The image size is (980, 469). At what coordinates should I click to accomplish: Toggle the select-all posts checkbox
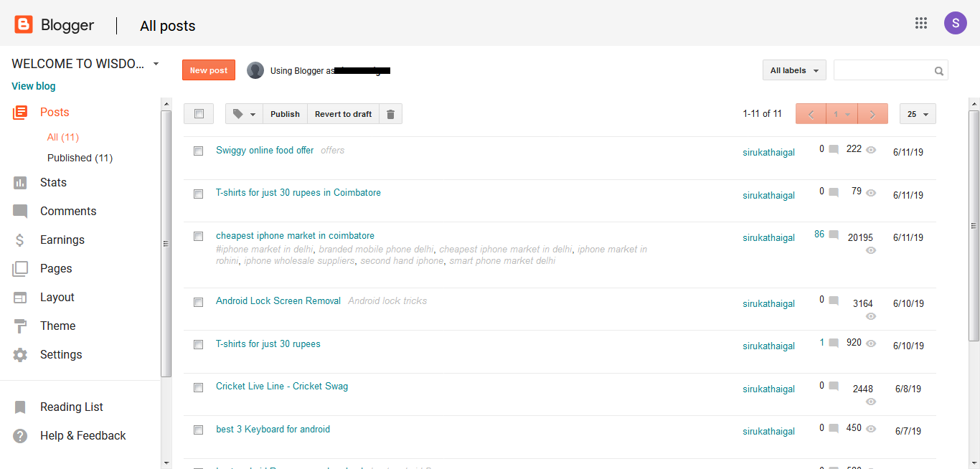click(199, 114)
